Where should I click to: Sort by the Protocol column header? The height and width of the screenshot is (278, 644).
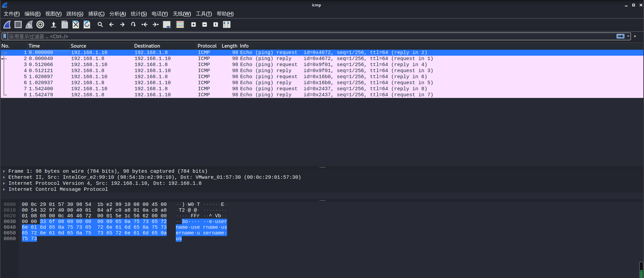tap(208, 46)
